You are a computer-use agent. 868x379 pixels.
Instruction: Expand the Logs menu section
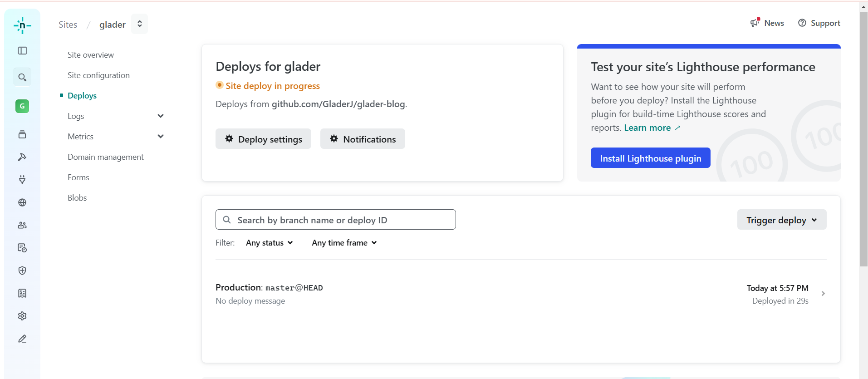pos(160,116)
